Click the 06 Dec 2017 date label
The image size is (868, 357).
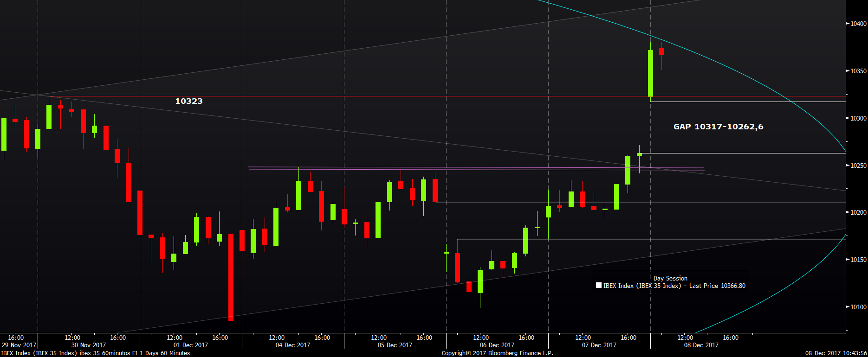point(497,345)
